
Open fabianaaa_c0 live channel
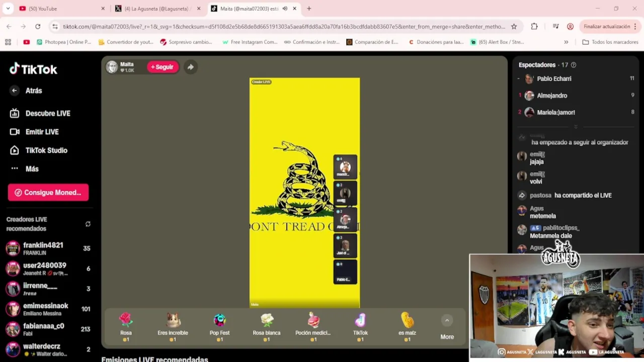click(48, 329)
